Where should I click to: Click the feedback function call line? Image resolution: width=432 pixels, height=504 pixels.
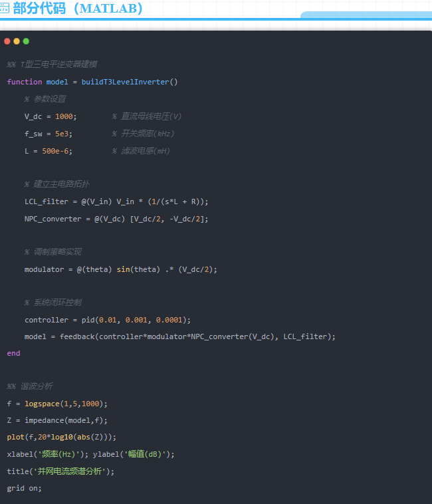pyautogui.click(x=180, y=336)
